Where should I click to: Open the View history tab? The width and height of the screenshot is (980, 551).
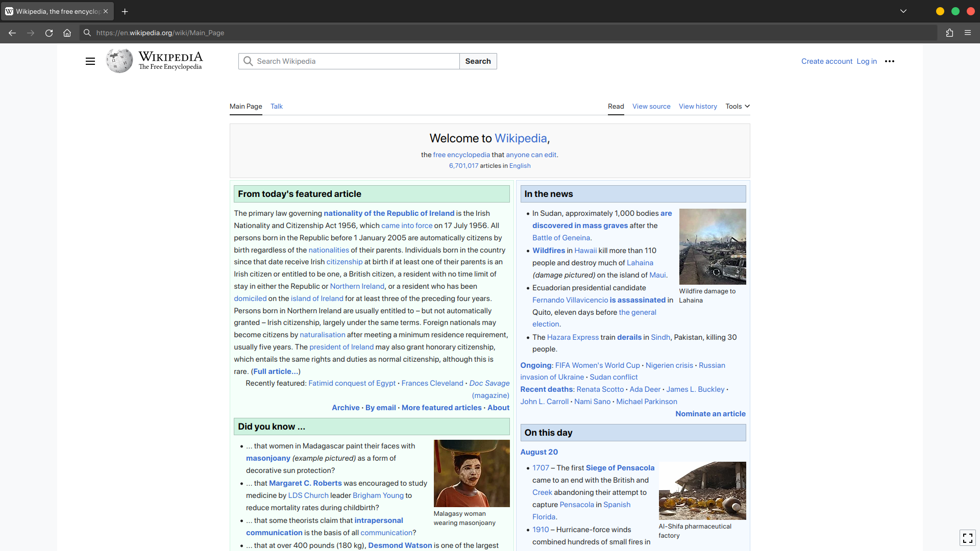tap(698, 106)
